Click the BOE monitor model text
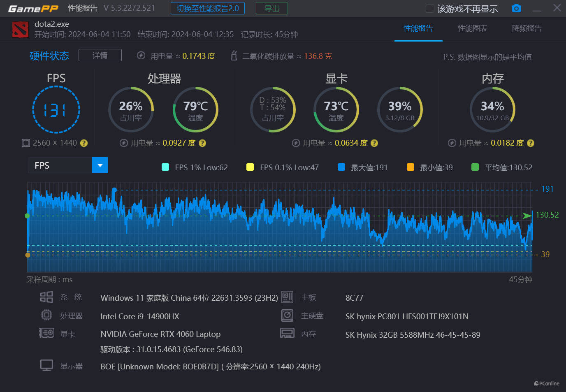The image size is (566, 392). 211,366
